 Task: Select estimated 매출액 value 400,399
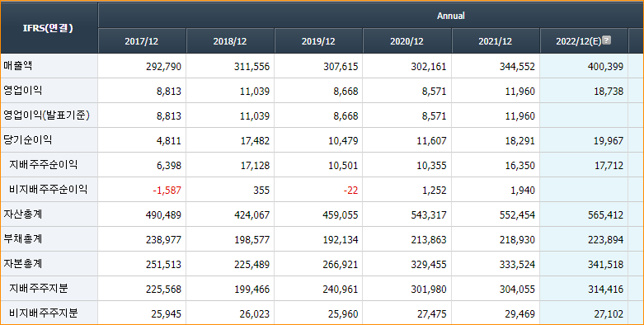point(606,67)
